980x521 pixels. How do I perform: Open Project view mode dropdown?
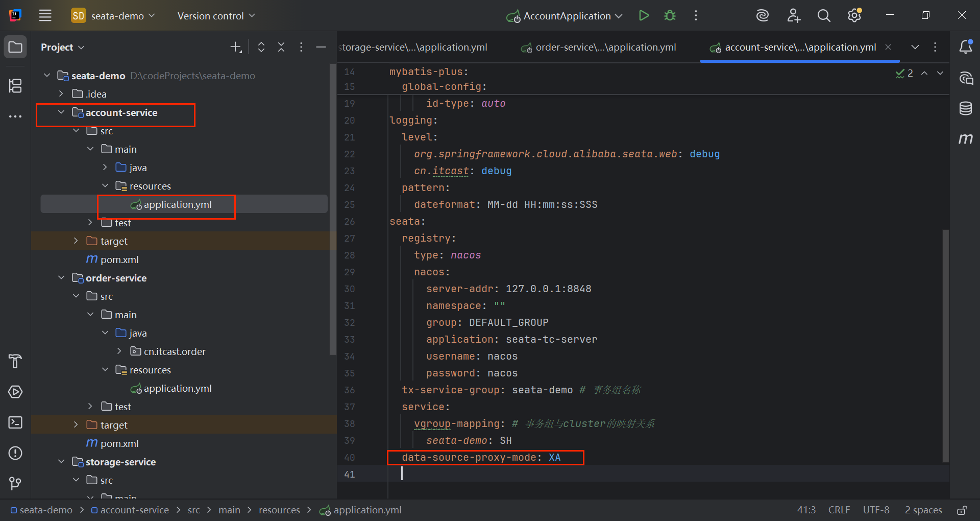click(62, 47)
